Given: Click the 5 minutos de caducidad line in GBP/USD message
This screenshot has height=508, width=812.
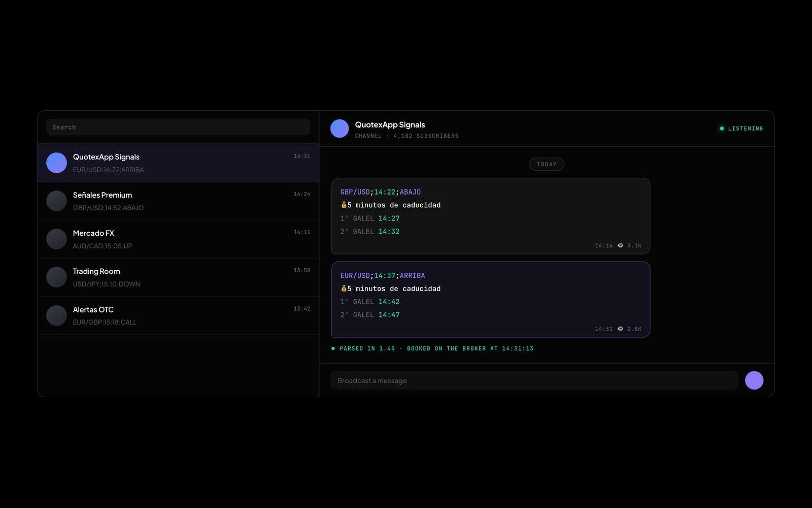Looking at the screenshot, I should [391, 205].
